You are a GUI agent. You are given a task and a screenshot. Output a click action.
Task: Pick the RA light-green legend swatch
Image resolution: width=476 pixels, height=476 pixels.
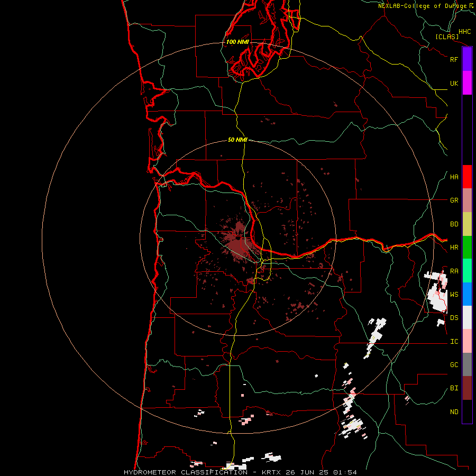tap(467, 271)
